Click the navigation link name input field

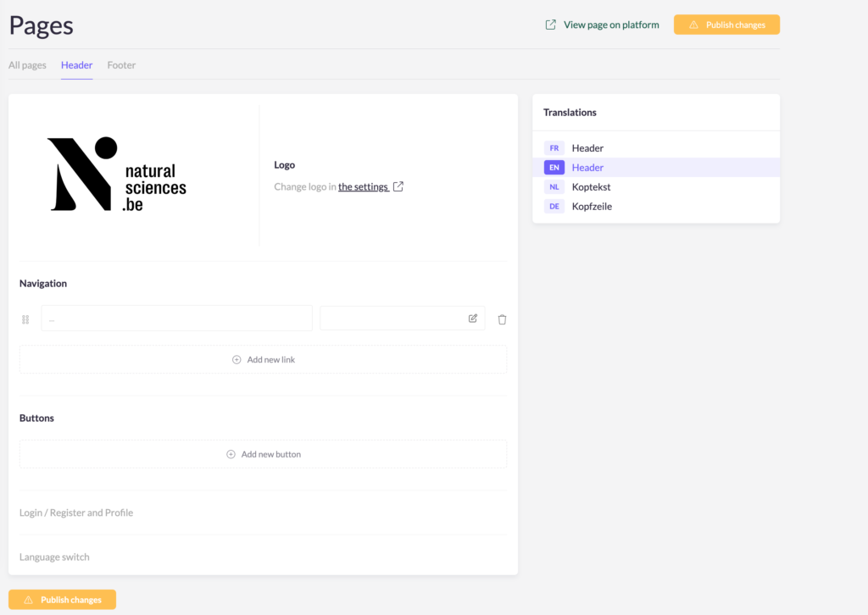click(x=176, y=319)
